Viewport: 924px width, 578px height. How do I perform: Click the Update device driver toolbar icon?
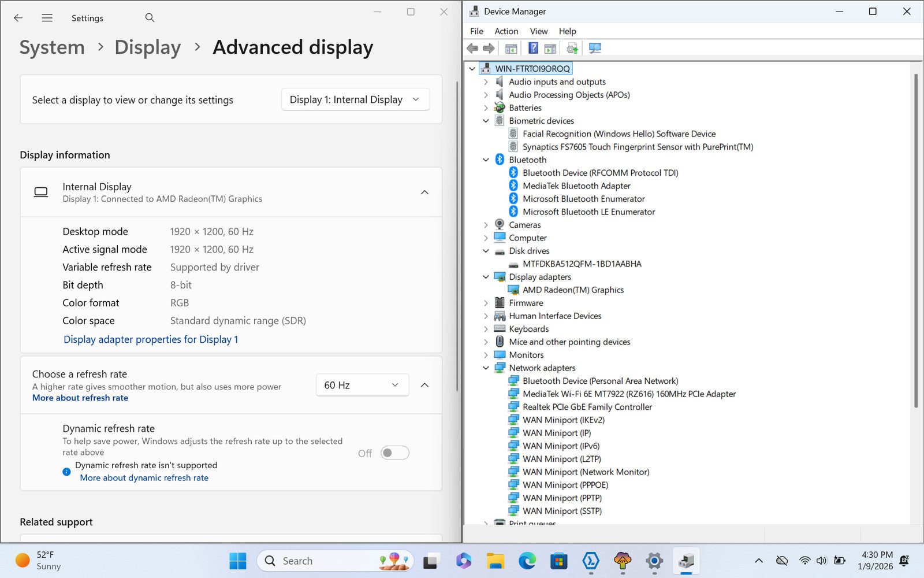572,49
